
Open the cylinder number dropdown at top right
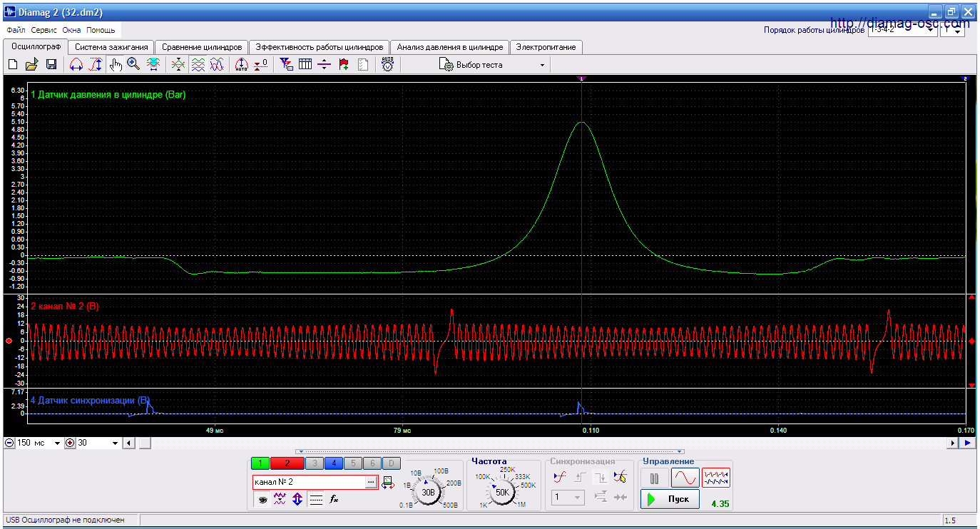point(958,30)
